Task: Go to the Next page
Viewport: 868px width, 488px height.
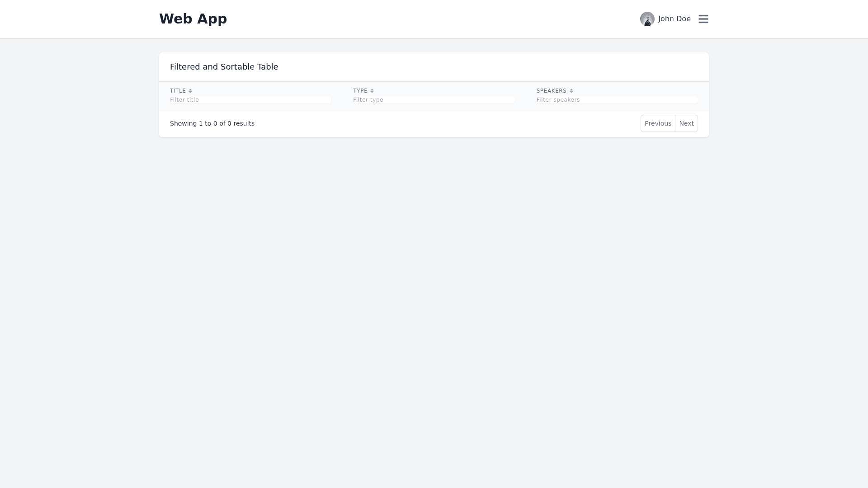Action: pos(686,123)
